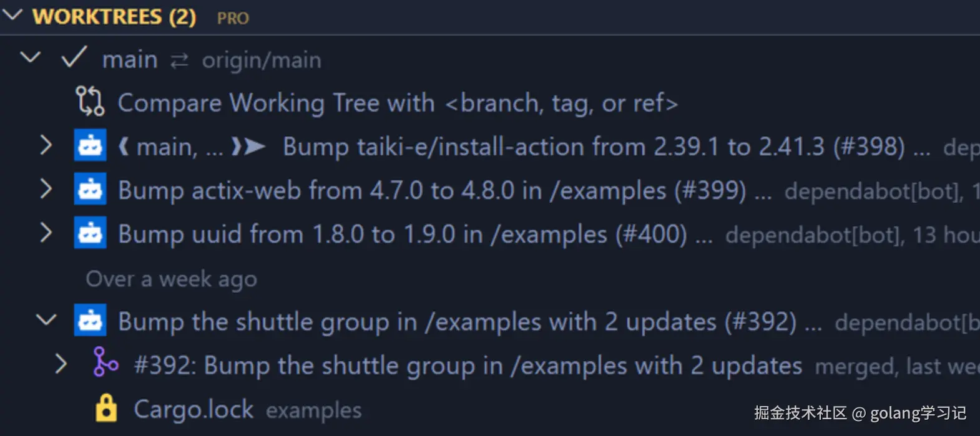Click dependabot avatar on shuttle group commit
Image resolution: width=980 pixels, height=436 pixels.
coord(90,320)
